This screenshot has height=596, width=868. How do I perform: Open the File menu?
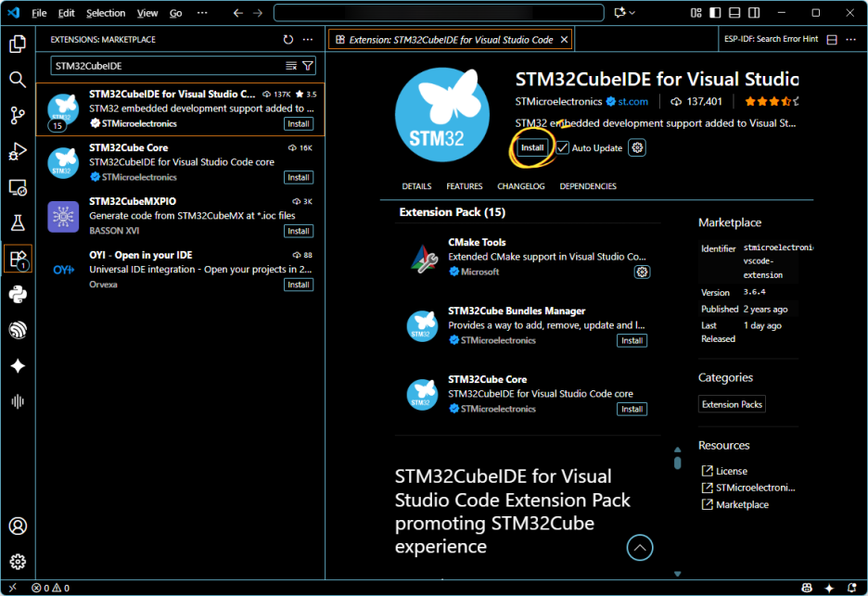pyautogui.click(x=39, y=13)
